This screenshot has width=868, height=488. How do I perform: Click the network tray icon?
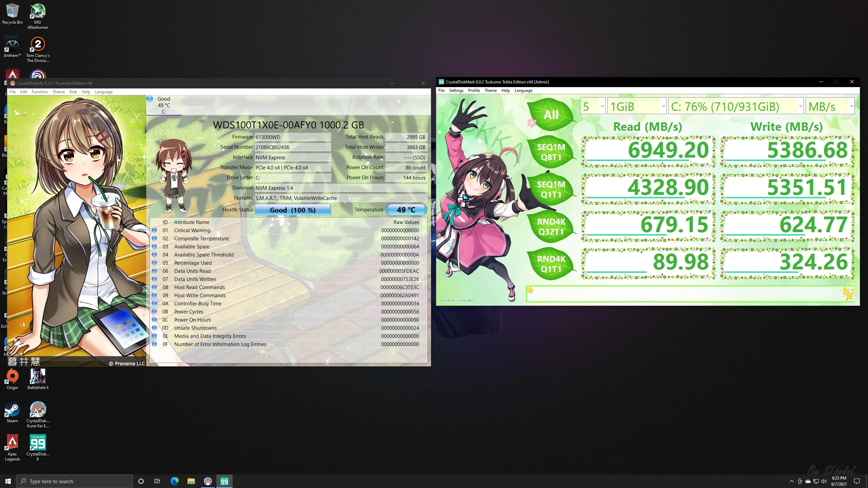[x=816, y=481]
